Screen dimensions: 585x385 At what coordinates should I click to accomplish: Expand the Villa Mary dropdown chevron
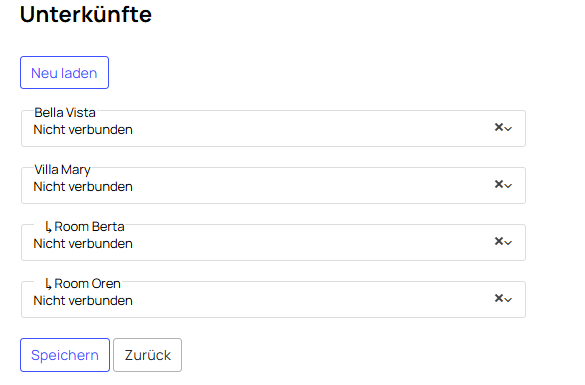(x=508, y=186)
